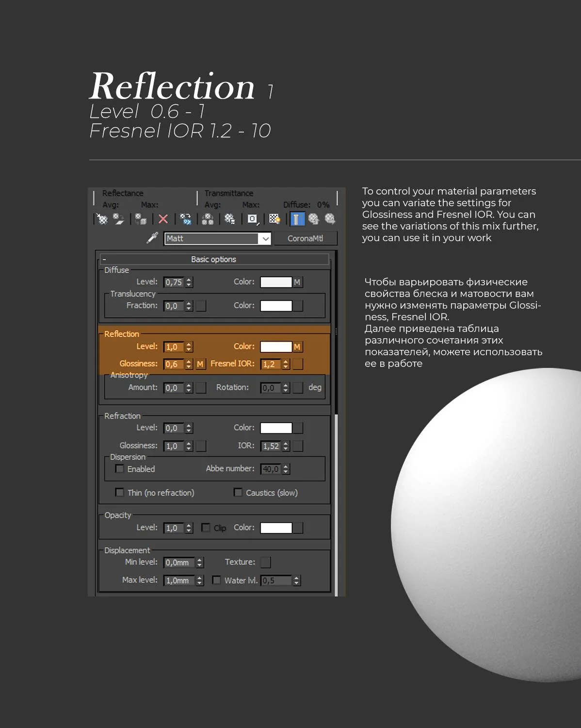
Task: Click the Displacement Min level field
Action: [x=179, y=563]
